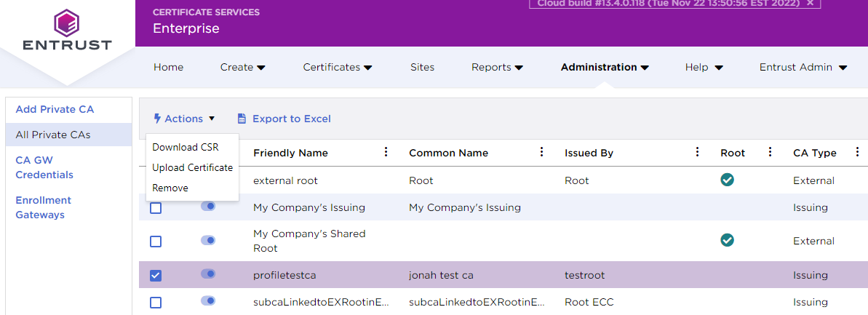Go to Enrollment Gateways in sidebar
This screenshot has width=868, height=315.
44,207
